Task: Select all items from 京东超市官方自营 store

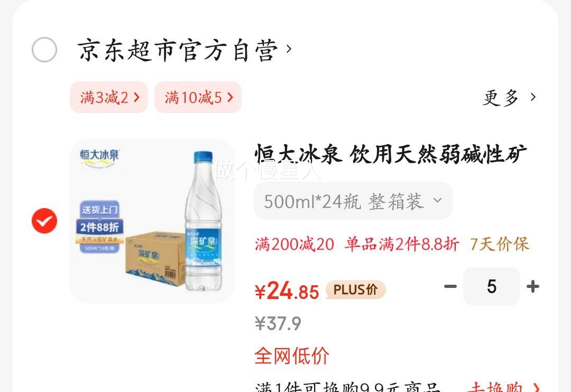Action: (44, 50)
